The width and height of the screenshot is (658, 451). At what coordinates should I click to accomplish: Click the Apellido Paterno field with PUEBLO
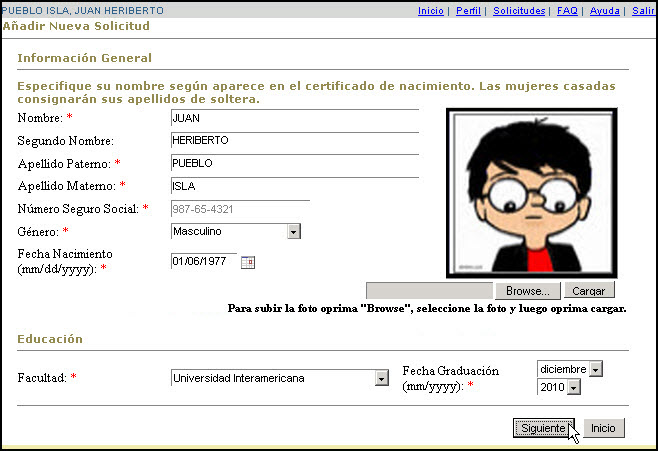[295, 163]
